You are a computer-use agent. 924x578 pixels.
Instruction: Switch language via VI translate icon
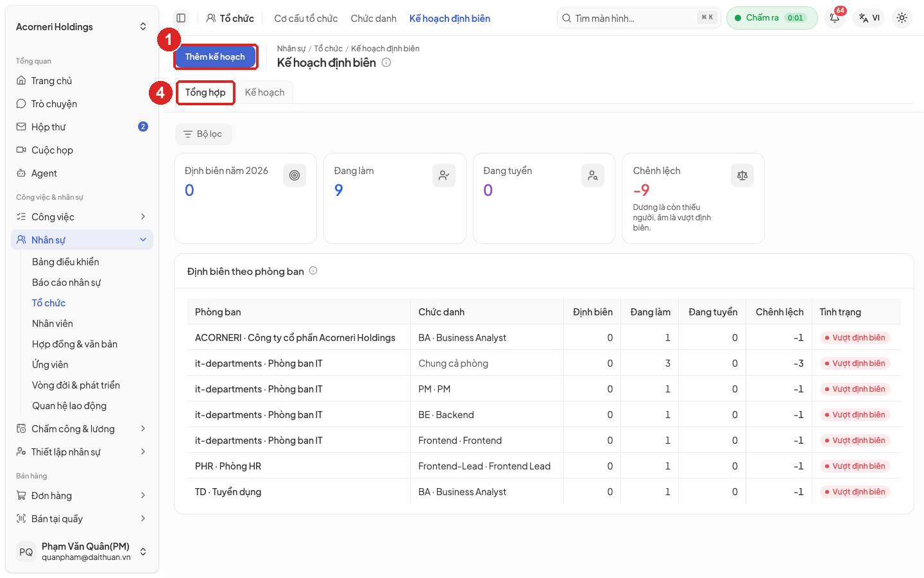[869, 18]
